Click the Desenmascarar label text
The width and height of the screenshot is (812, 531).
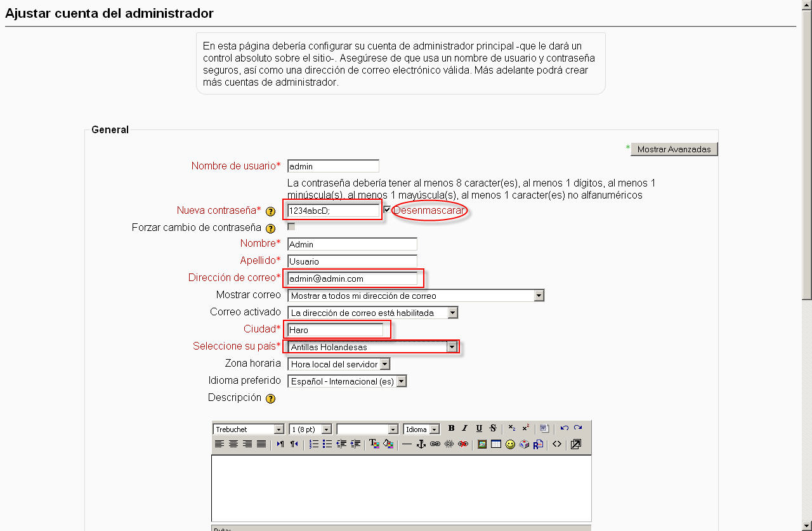point(429,211)
